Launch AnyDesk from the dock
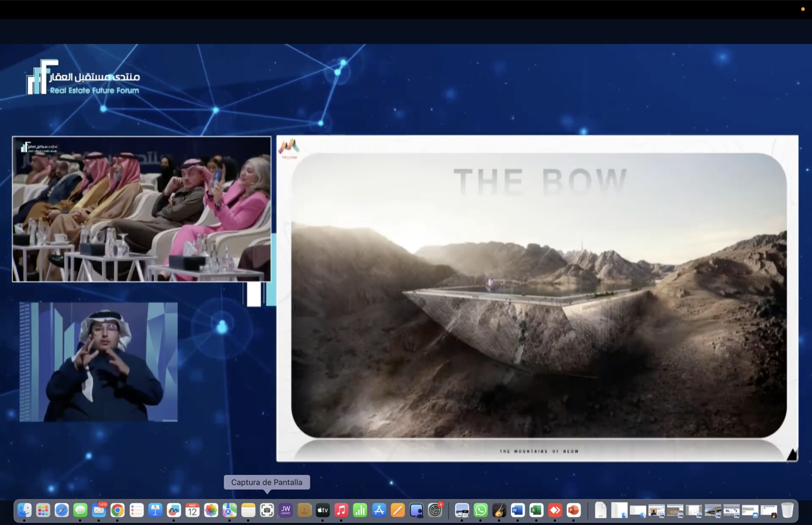The height and width of the screenshot is (525, 812). [555, 510]
